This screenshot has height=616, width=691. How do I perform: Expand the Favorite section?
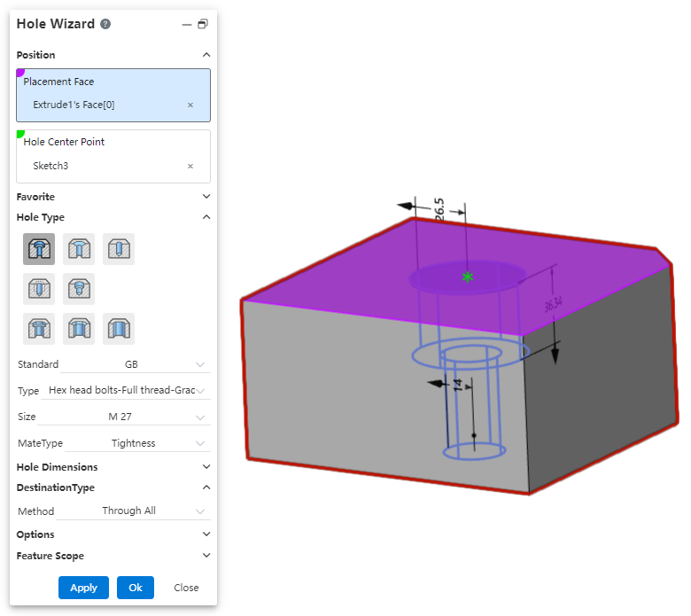coord(206,197)
